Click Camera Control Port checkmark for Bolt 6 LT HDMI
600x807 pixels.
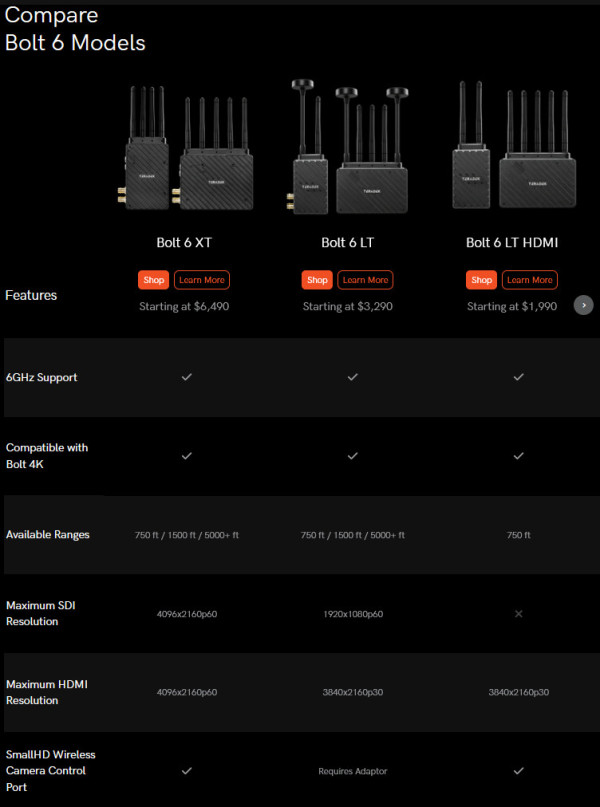click(518, 771)
